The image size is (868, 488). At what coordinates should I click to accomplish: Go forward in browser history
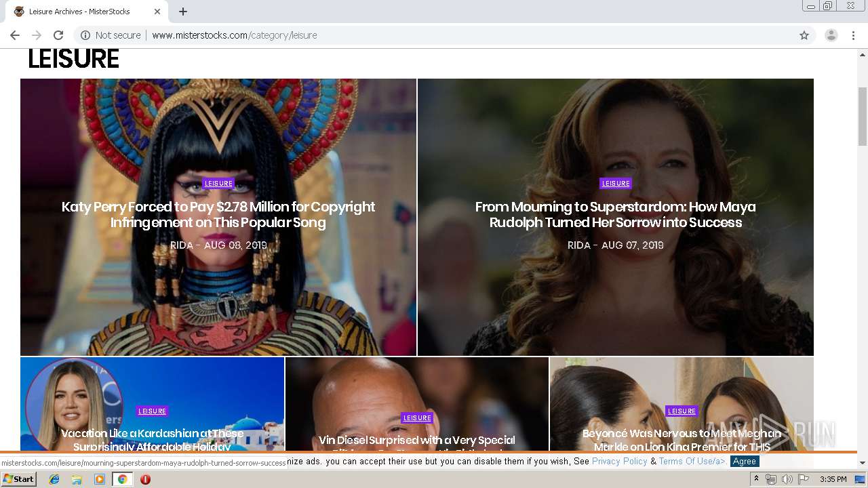point(37,35)
